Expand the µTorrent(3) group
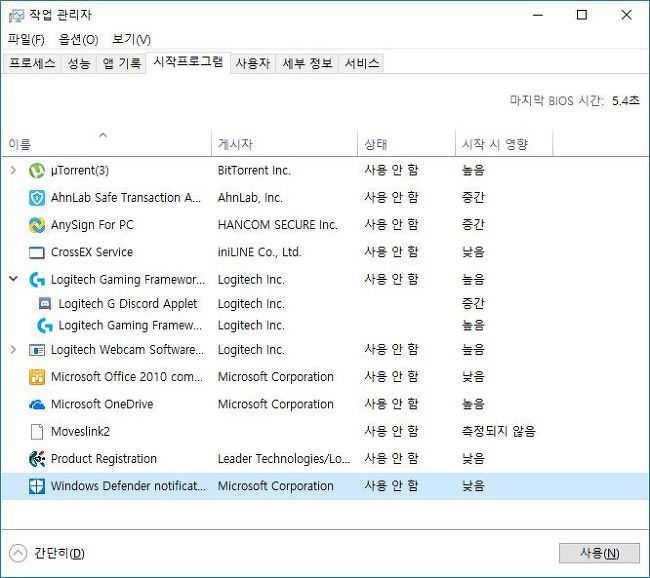 [x=13, y=170]
